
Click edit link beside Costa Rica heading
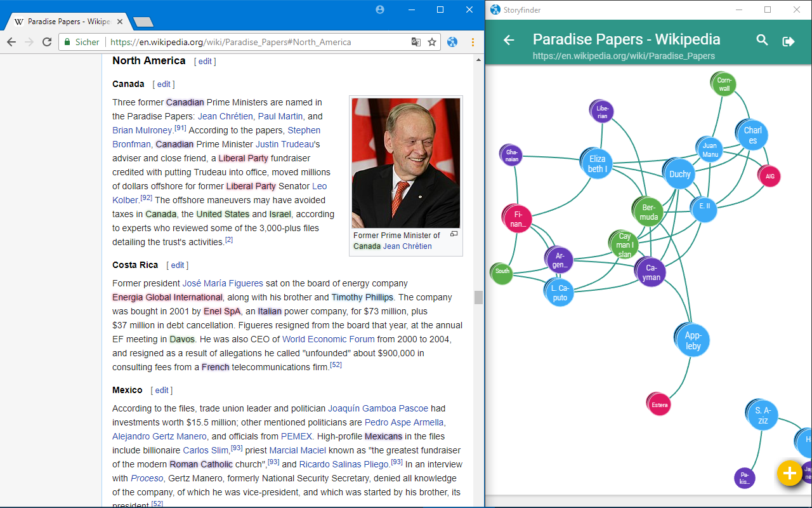(x=178, y=265)
